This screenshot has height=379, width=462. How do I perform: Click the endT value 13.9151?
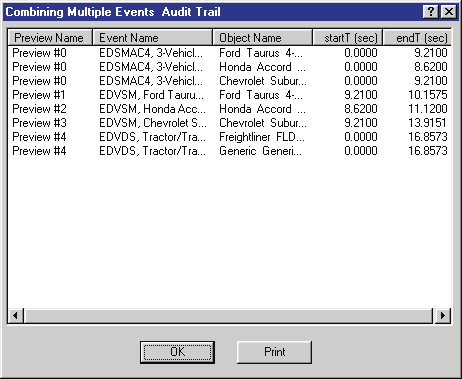point(427,123)
